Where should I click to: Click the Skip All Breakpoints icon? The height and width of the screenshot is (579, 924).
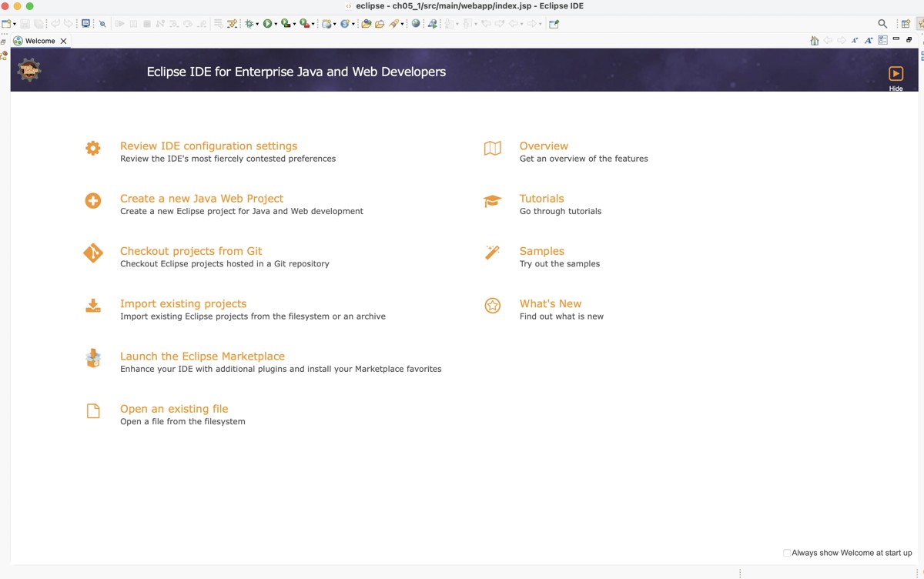click(x=102, y=24)
